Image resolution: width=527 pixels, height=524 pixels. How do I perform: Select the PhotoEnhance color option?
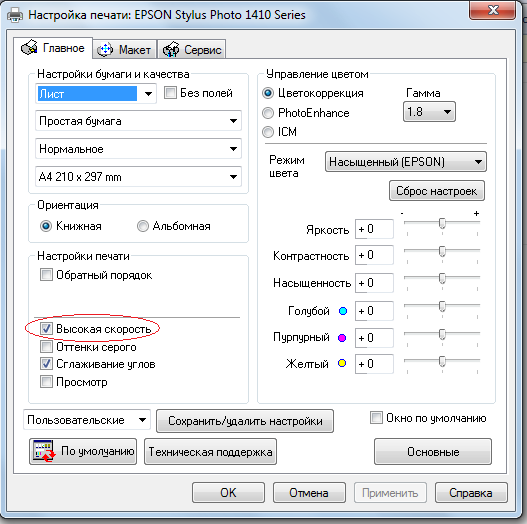tap(268, 113)
